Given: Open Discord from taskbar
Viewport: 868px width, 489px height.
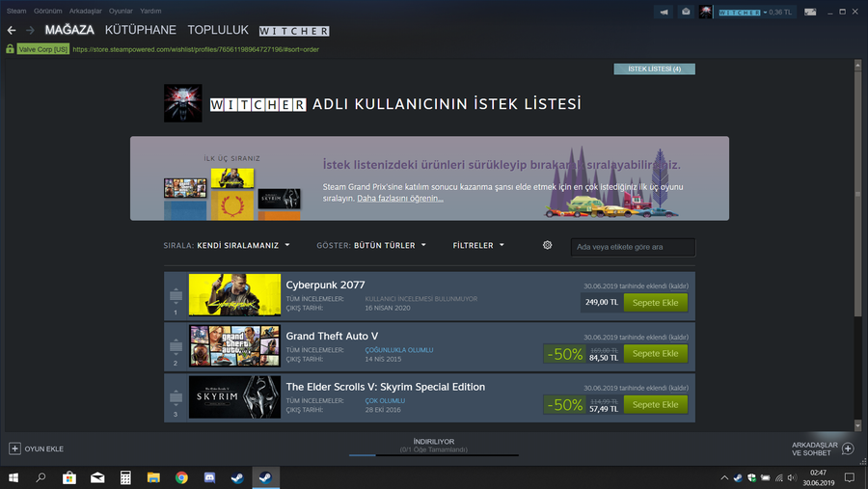Looking at the screenshot, I should click(x=210, y=477).
